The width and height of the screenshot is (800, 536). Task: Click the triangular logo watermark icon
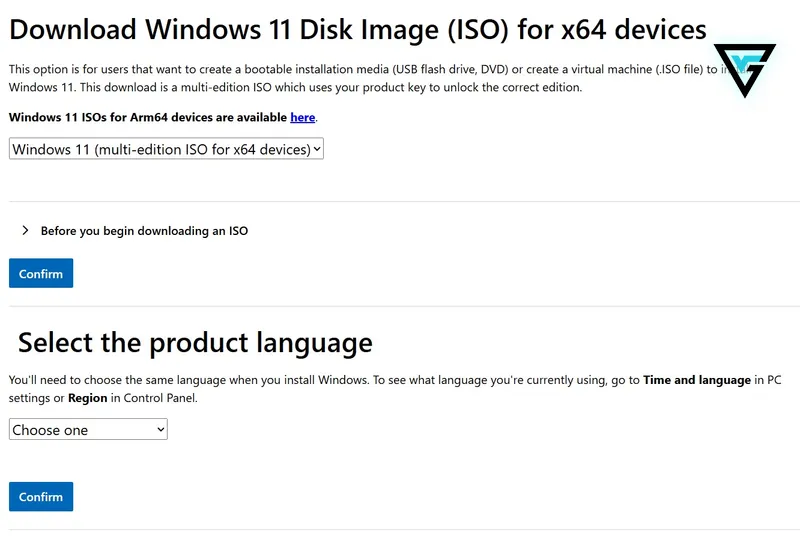coord(744,70)
